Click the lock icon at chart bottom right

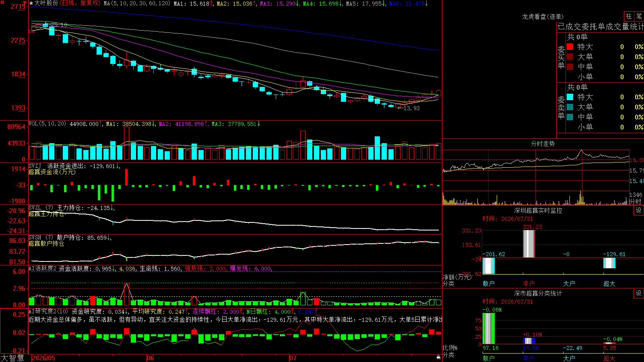(x=439, y=357)
